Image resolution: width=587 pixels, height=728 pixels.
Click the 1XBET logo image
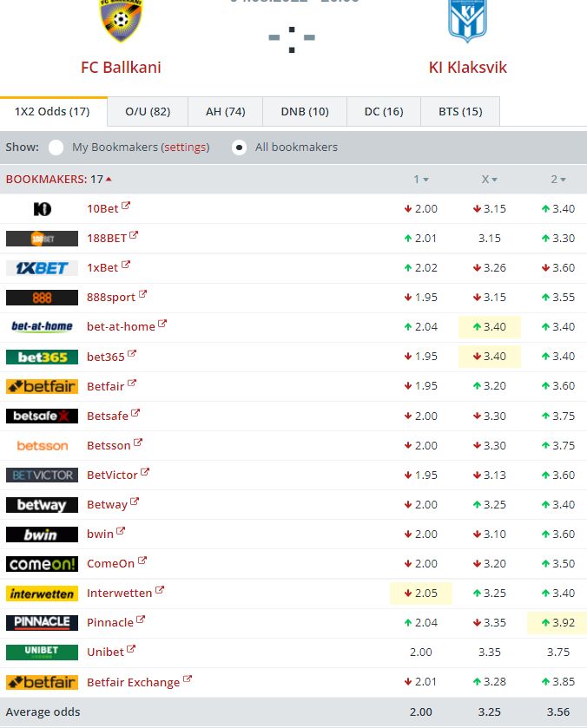(42, 268)
